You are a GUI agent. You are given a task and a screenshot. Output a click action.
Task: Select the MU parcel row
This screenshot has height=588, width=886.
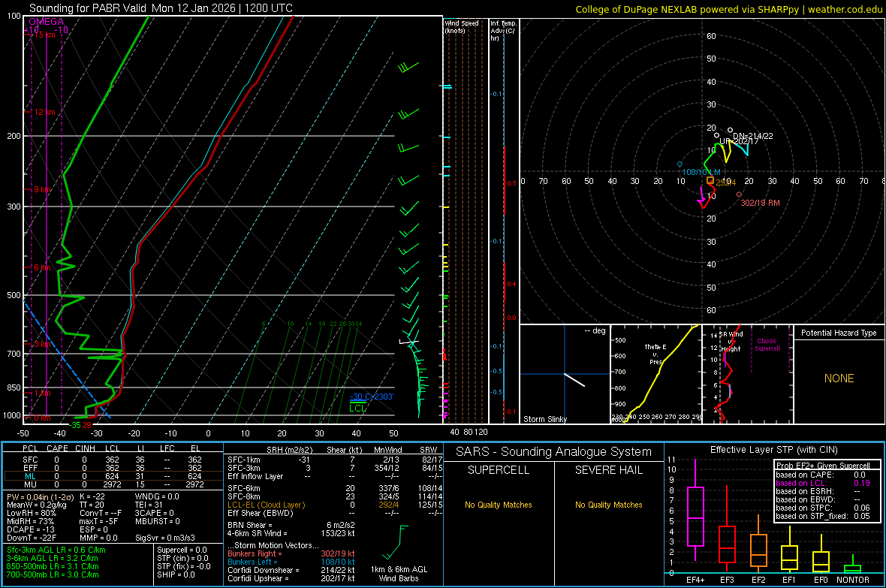coord(111,484)
